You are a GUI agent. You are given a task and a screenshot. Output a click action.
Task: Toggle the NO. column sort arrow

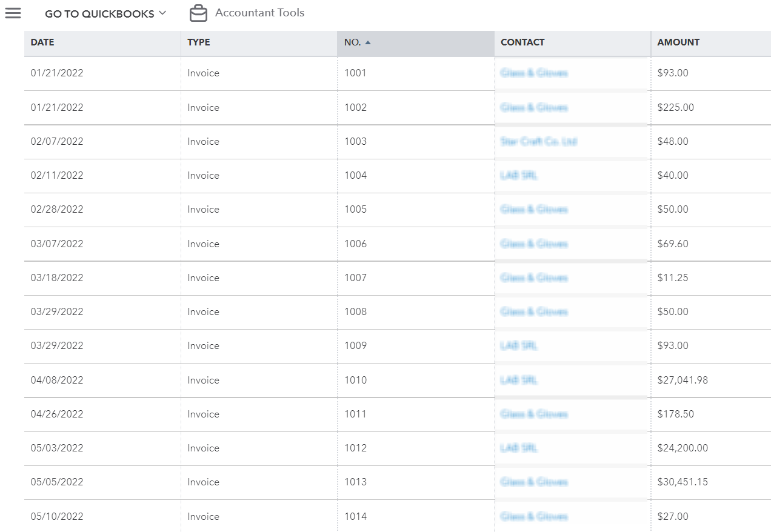click(368, 42)
